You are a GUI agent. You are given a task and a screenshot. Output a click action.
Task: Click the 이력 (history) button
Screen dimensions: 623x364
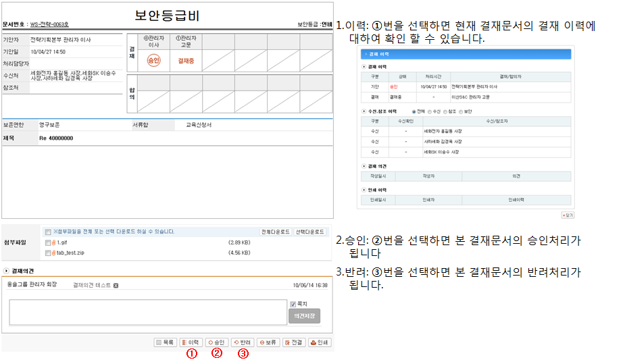(191, 342)
